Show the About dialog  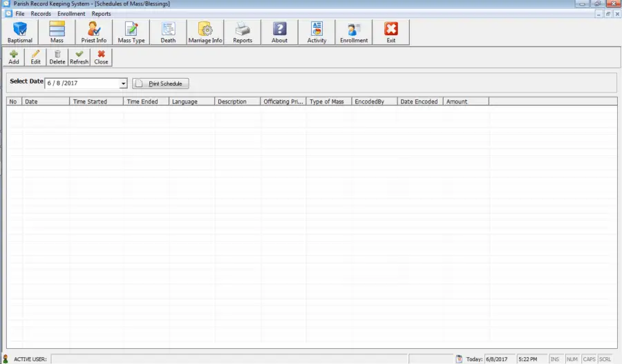[279, 32]
